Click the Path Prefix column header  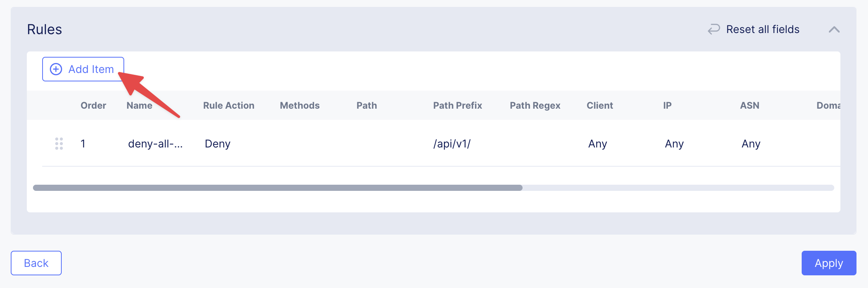point(457,106)
